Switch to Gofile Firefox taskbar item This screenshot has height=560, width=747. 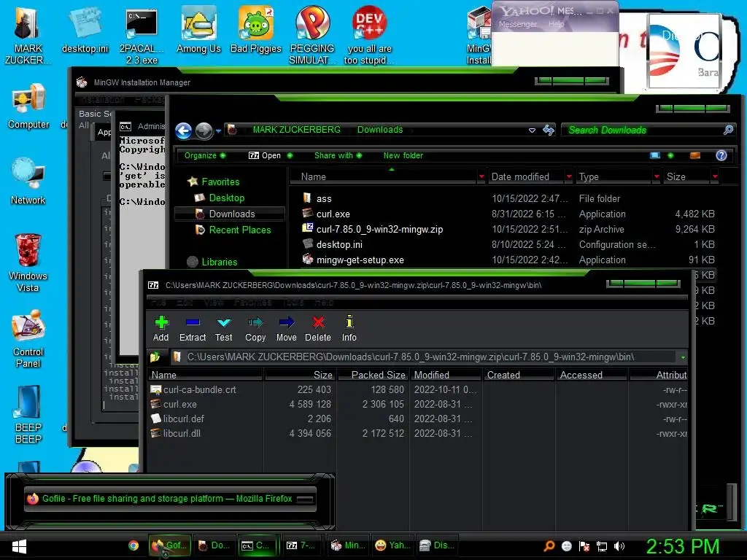[x=169, y=545]
